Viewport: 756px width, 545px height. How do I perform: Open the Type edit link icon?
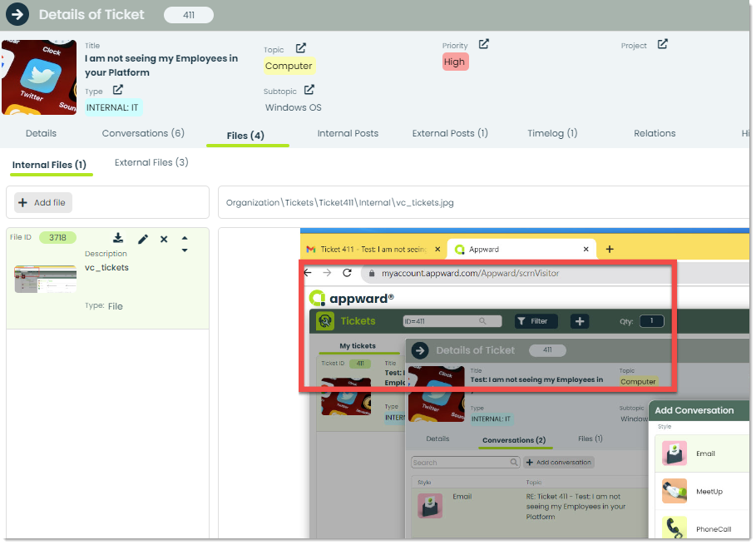(117, 90)
